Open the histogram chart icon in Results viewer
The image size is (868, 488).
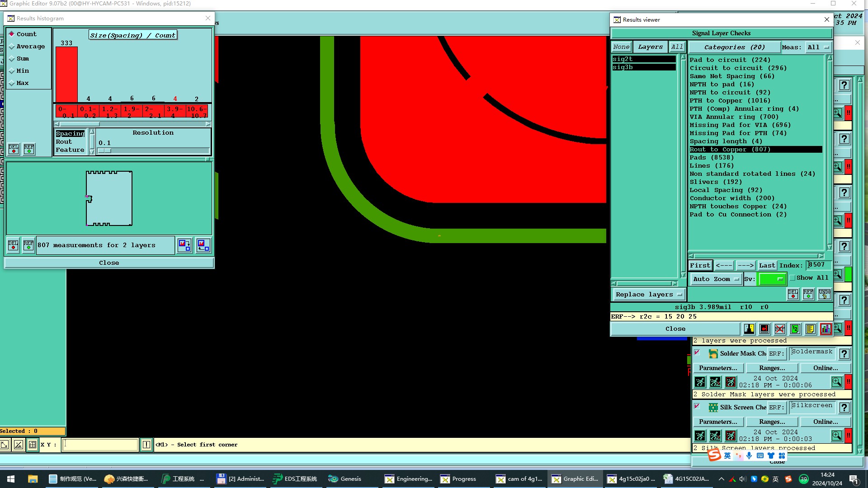(826, 329)
